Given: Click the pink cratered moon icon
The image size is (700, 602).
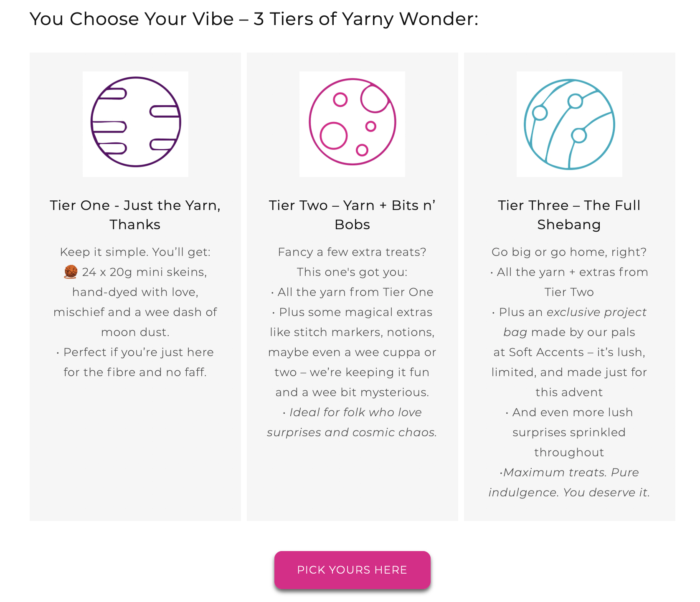Looking at the screenshot, I should (x=352, y=124).
